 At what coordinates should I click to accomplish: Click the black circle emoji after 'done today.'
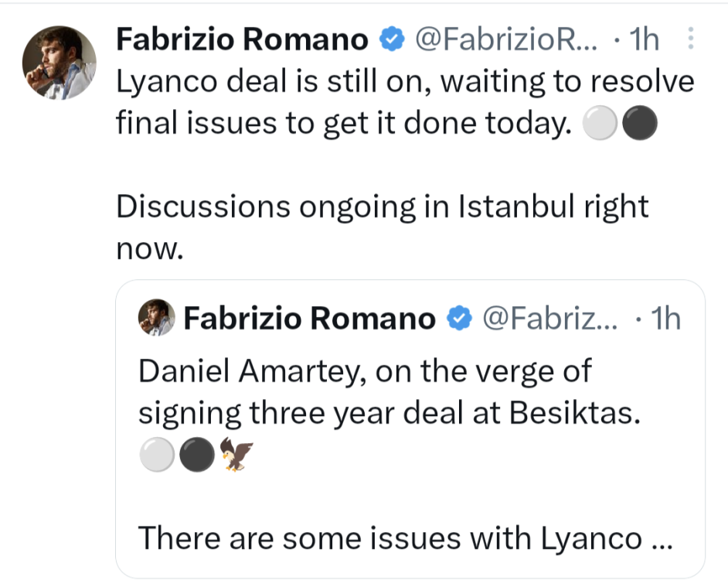638,123
